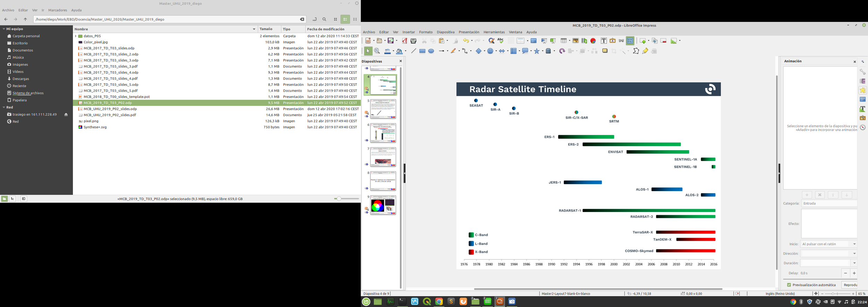868x307 pixels.
Task: Open Styles deck in sidebar
Action: click(862, 109)
